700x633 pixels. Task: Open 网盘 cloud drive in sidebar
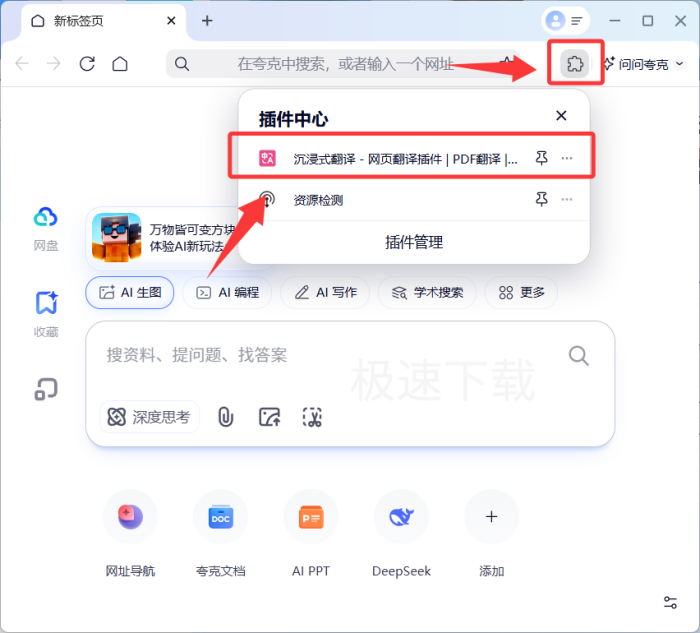point(46,226)
